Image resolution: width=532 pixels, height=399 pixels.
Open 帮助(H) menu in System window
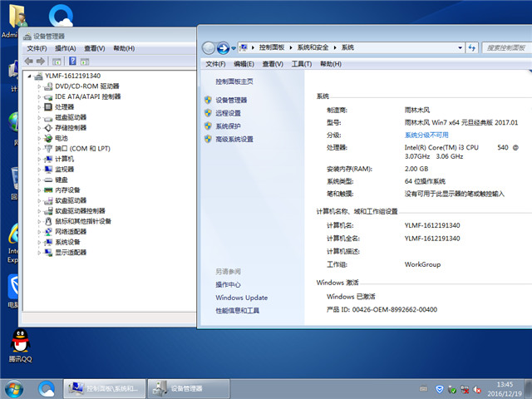point(331,64)
